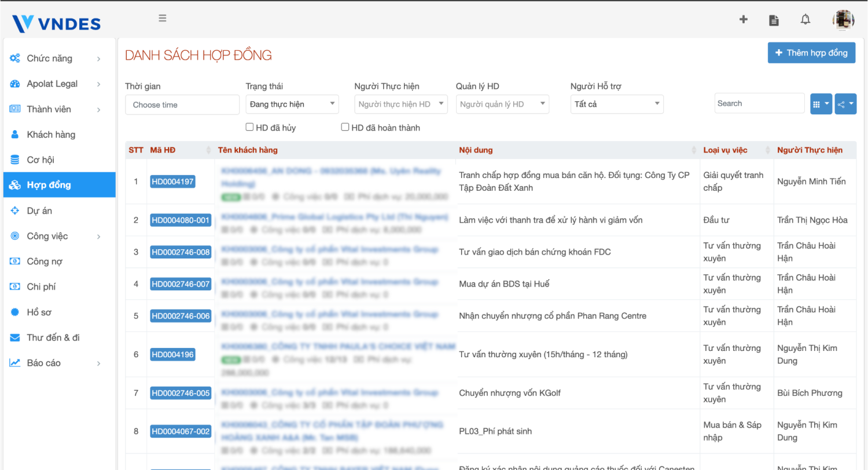
Task: Click the VNDES logo
Action: (x=57, y=24)
